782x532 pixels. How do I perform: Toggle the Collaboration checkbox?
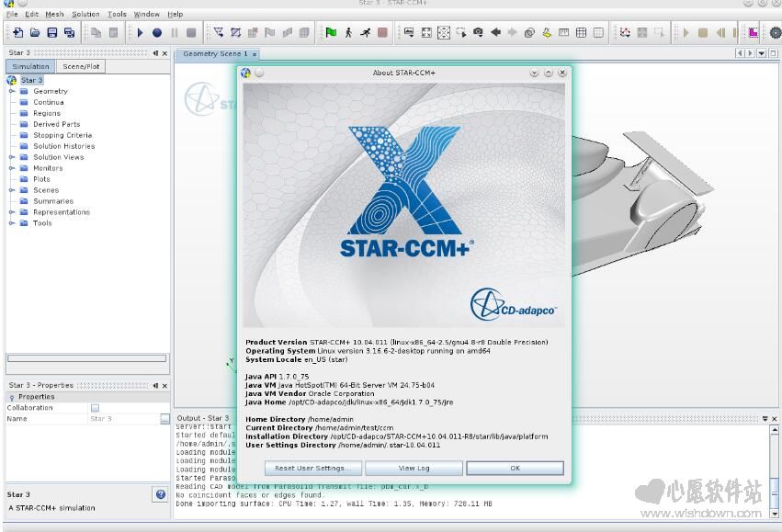point(95,408)
